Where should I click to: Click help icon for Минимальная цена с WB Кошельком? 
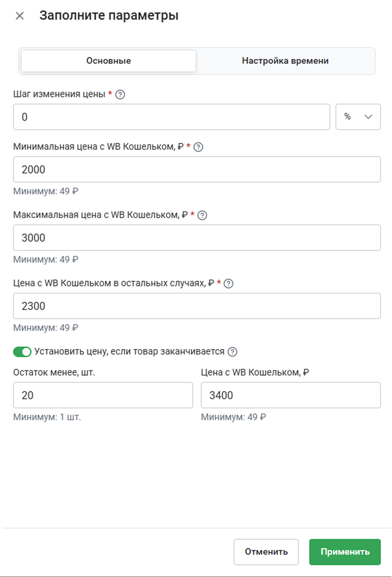point(198,147)
